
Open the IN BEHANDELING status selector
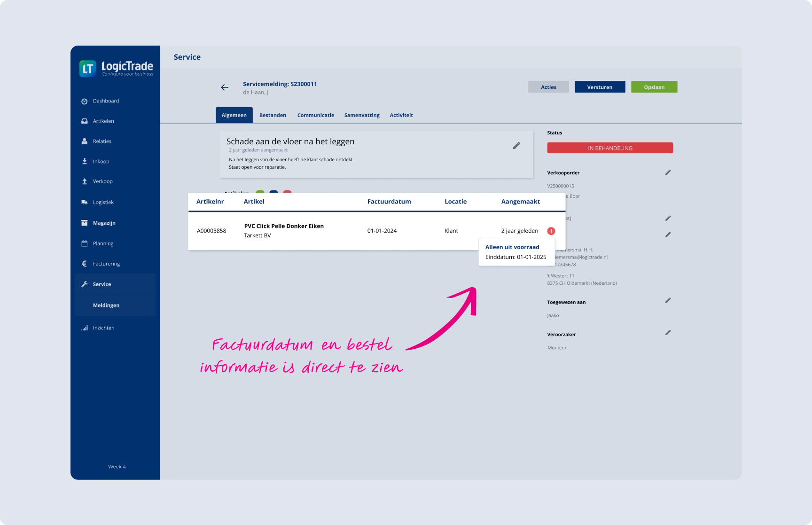(x=609, y=148)
